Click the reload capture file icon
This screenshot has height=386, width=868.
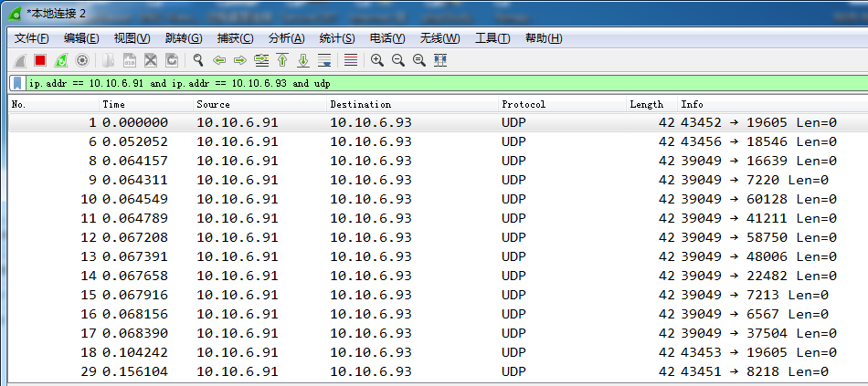pos(172,60)
